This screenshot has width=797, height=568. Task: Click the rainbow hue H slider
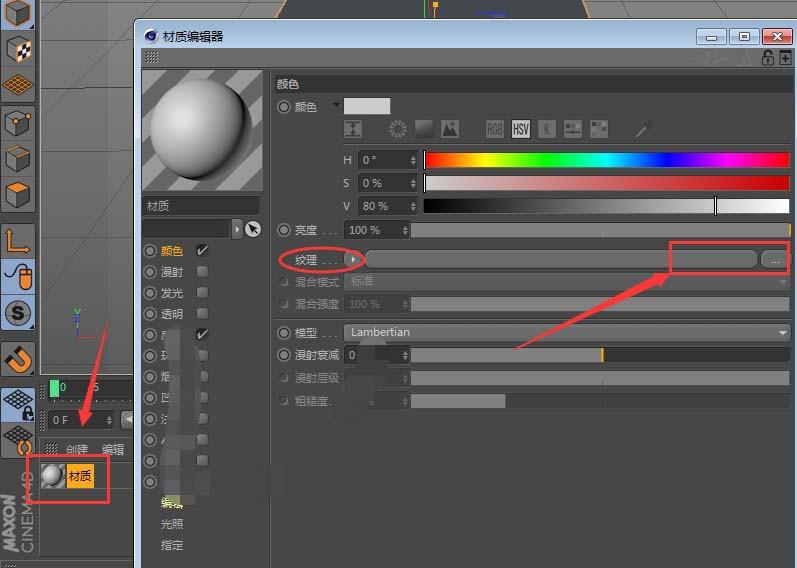tap(607, 160)
